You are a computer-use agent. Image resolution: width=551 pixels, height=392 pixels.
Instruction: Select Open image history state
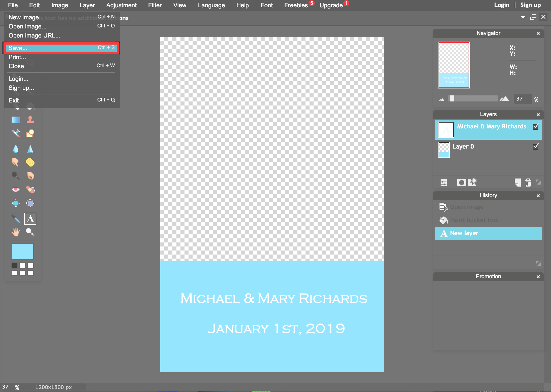[488, 207]
